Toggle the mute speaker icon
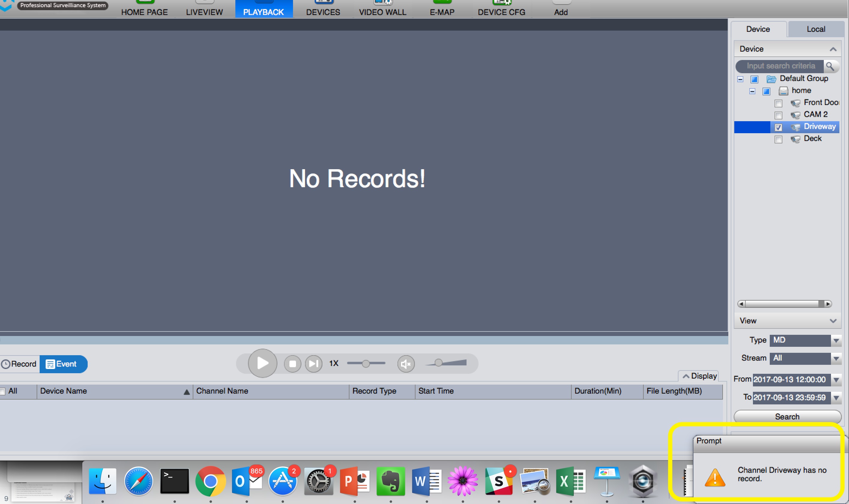The width and height of the screenshot is (849, 504). coord(406,364)
